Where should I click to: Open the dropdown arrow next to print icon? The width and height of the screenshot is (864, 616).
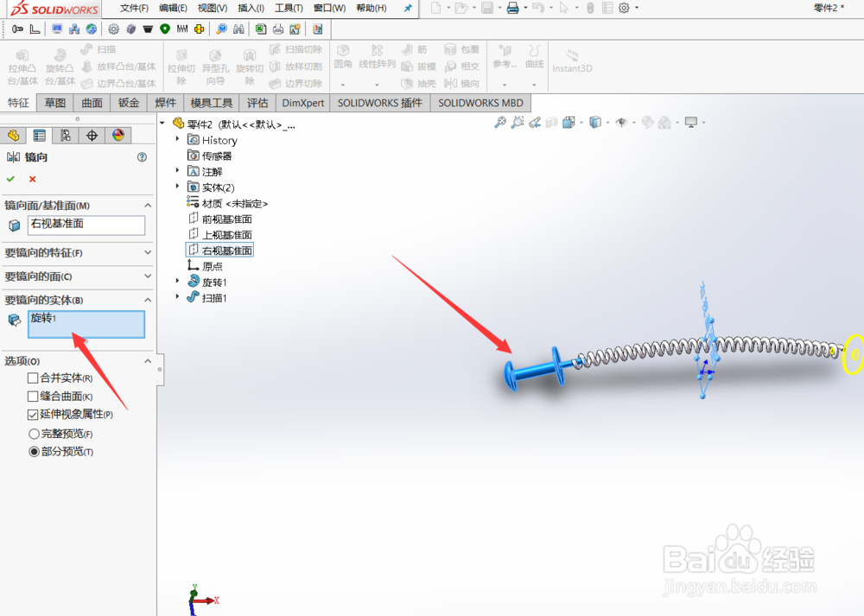pyautogui.click(x=525, y=8)
